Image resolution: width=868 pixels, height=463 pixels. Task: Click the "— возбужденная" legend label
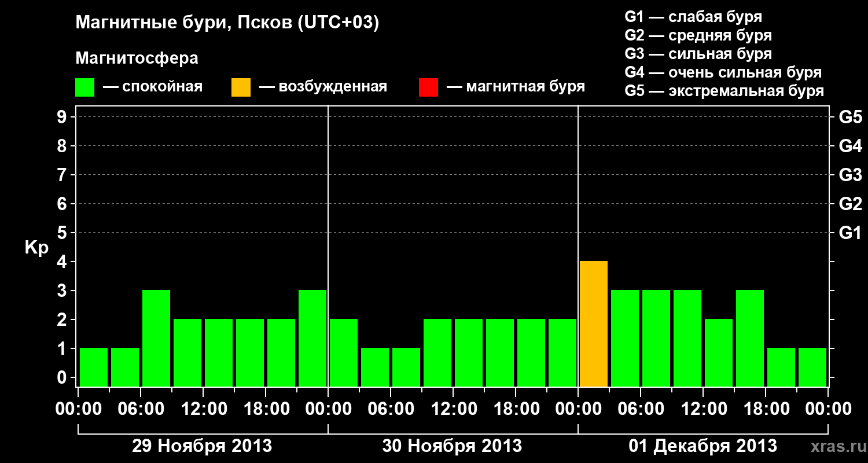click(323, 87)
